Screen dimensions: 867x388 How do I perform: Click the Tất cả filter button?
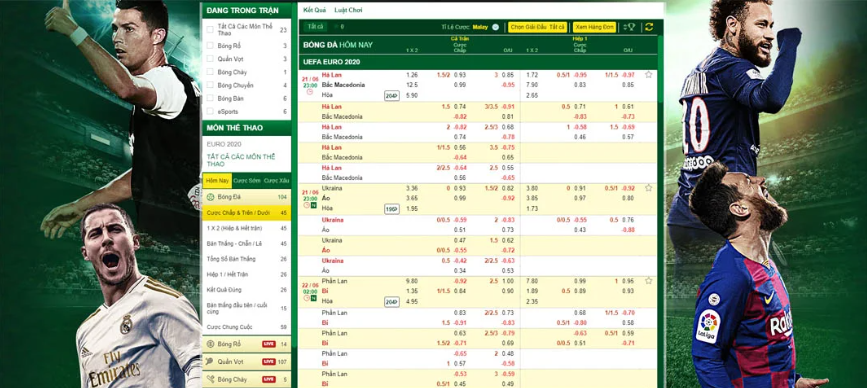click(315, 27)
